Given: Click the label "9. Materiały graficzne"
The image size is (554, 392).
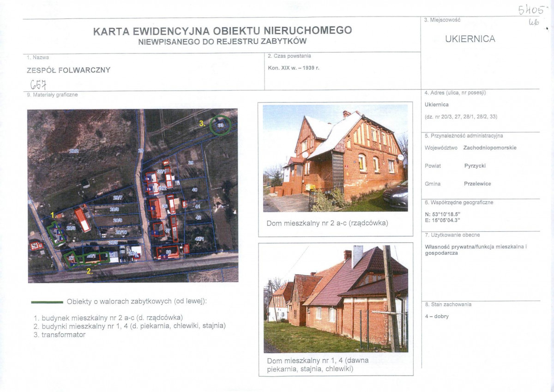Looking at the screenshot, I should point(53,95).
